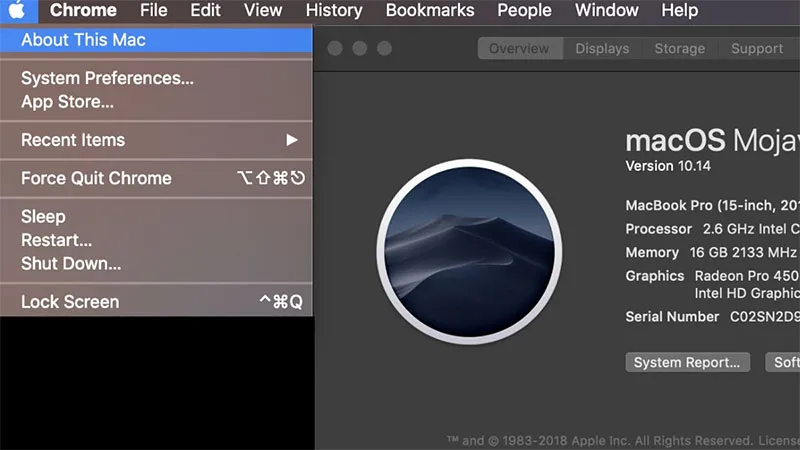Open Chrome application menu
Screen dimensions: 800x450
coord(83,10)
